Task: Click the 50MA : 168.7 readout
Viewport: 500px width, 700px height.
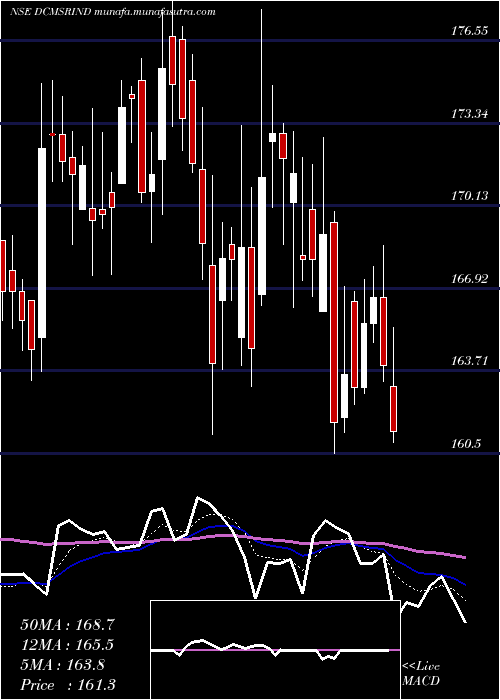Action: click(x=67, y=625)
